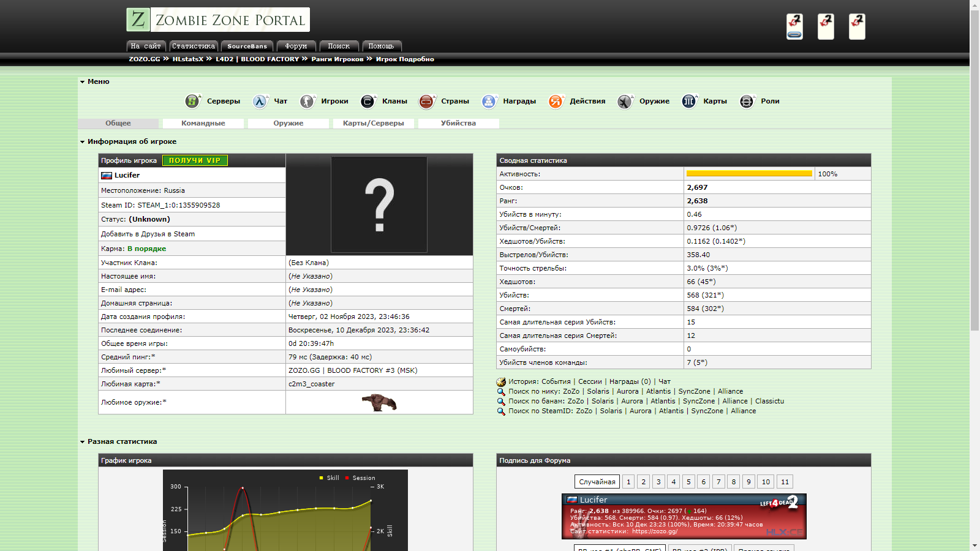Open favorite map c2m3_coaster link

tap(312, 384)
